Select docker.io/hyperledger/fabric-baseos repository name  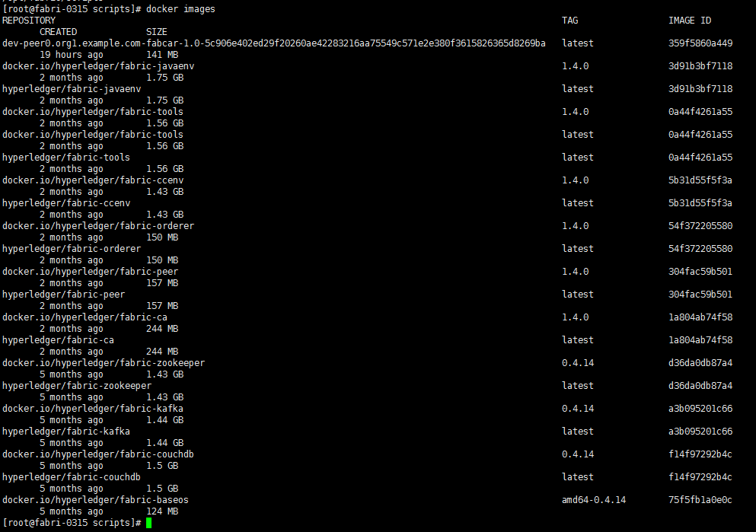pyautogui.click(x=95, y=500)
